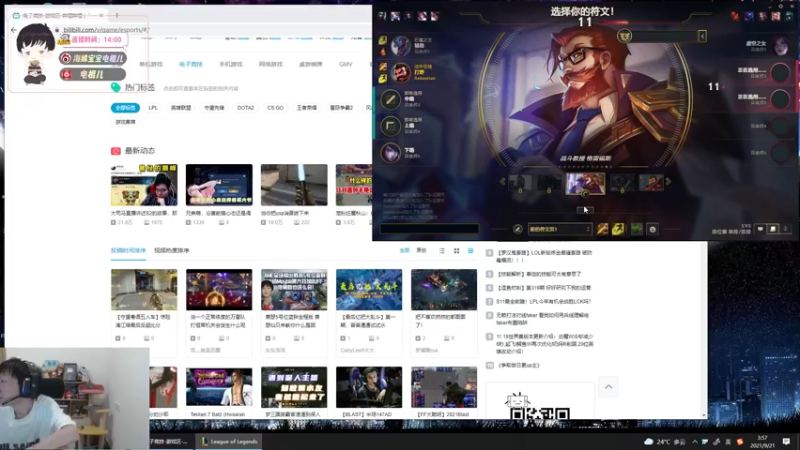Open ranking item 4 about LOL new skins
Viewport: 800px width, 450px height.
[x=544, y=256]
